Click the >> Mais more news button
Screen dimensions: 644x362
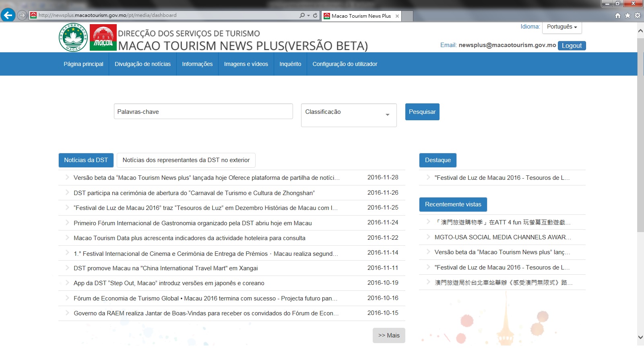tap(389, 335)
